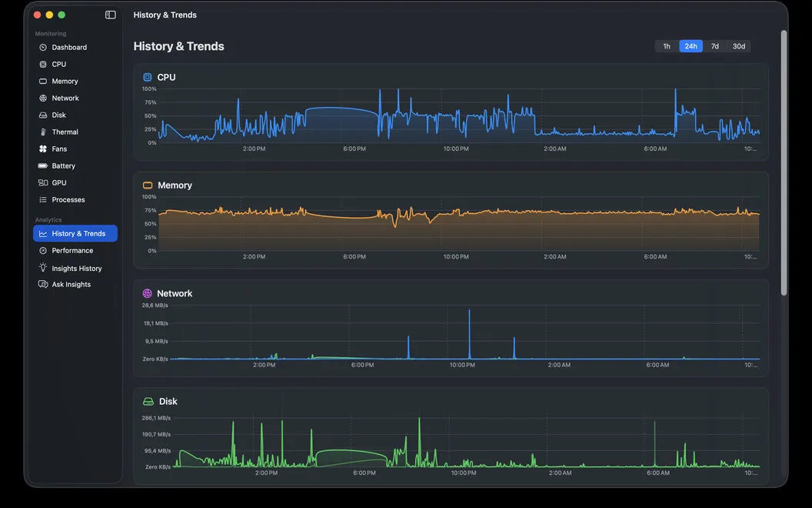Open Insights History

tap(75, 268)
